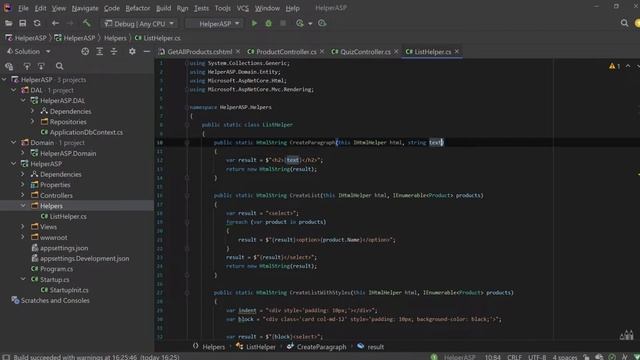640x360 pixels.
Task: Collapse the Startup.cs node
Action: point(23,279)
